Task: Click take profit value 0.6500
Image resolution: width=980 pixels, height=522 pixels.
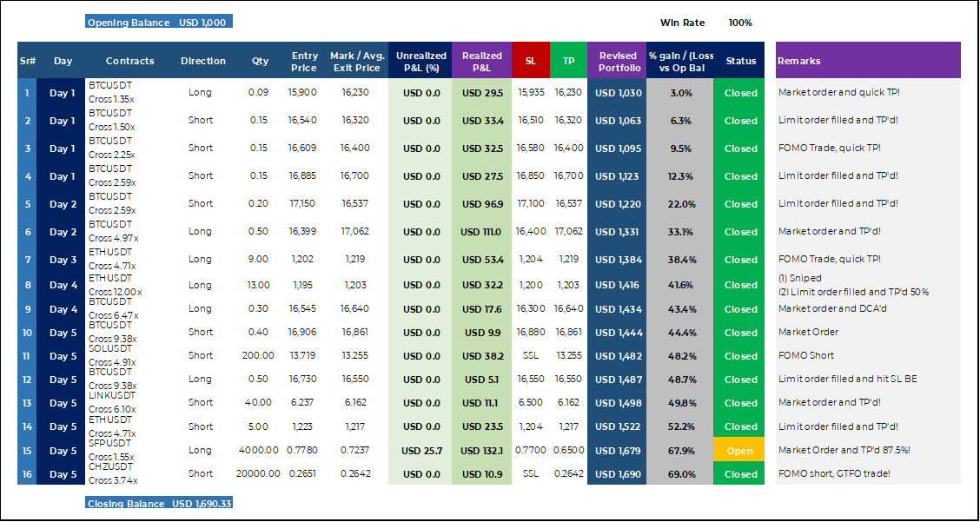Action: click(569, 450)
